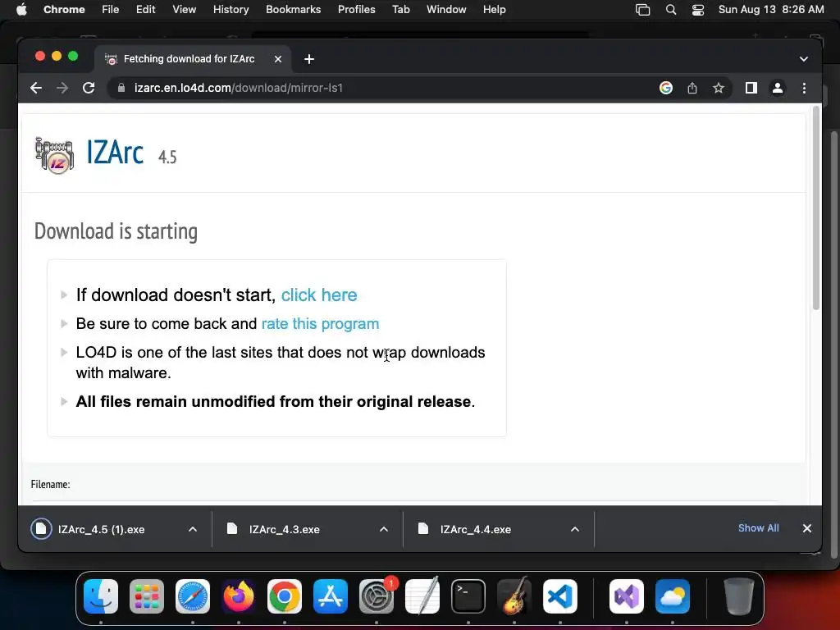The height and width of the screenshot is (630, 840).
Task: Click Show All downloads
Action: point(758,528)
